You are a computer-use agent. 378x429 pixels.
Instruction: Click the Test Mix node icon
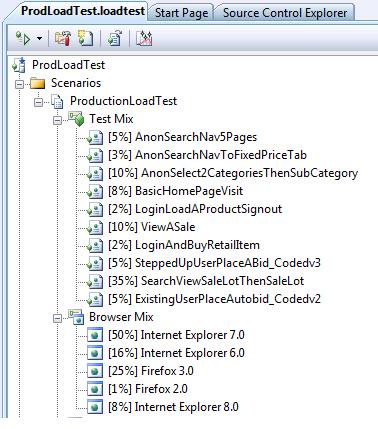(76, 119)
